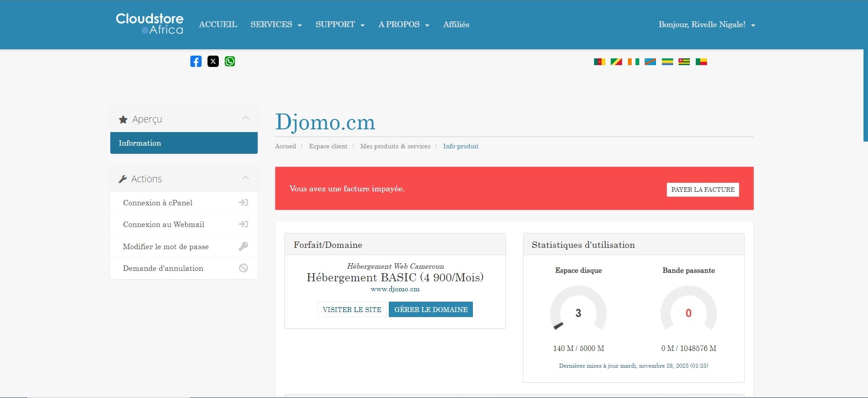868x398 pixels.
Task: Select the Benin flag
Action: (x=701, y=62)
